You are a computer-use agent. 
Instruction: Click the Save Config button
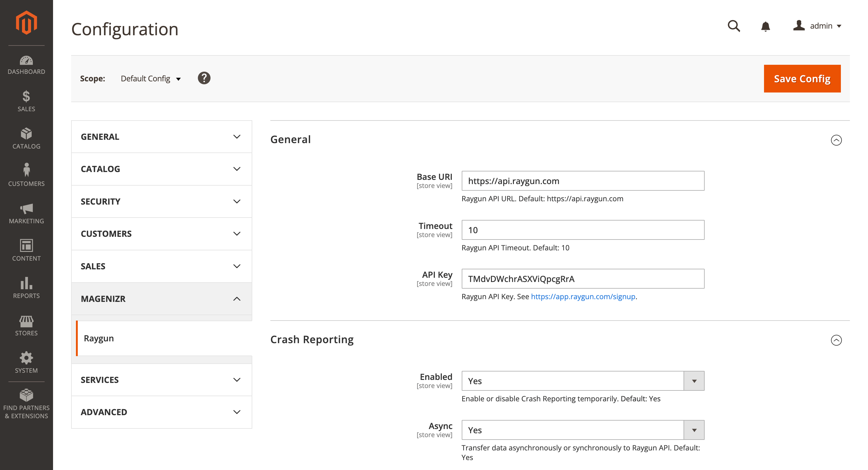point(802,78)
